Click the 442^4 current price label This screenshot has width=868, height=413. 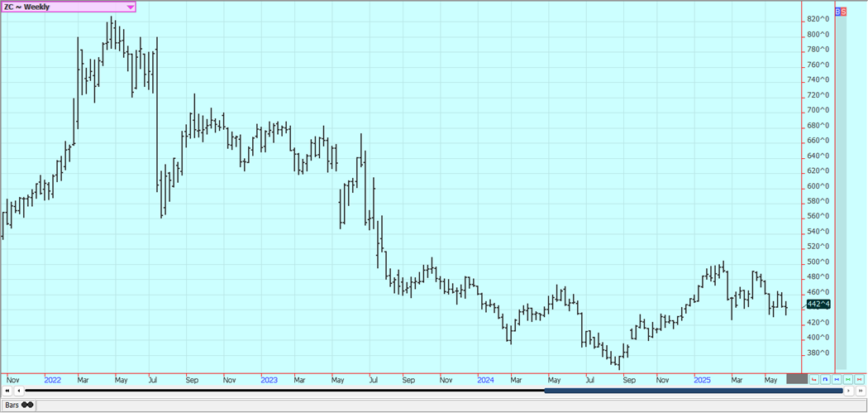click(x=818, y=305)
